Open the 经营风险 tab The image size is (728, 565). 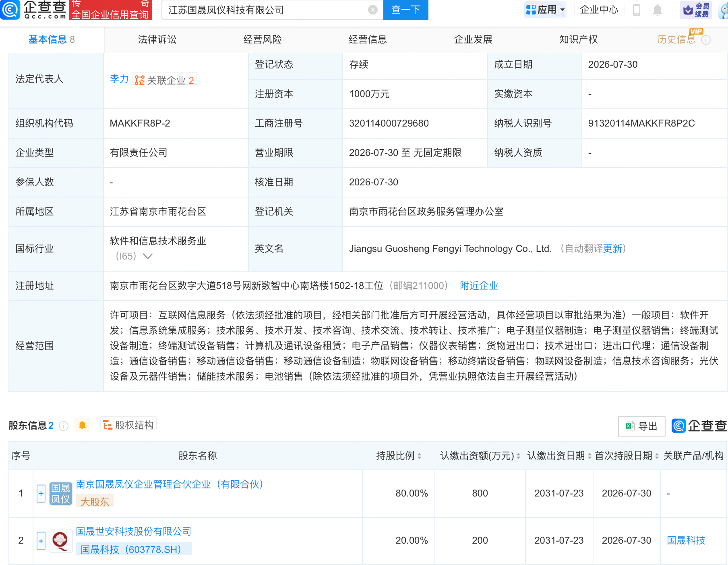[x=263, y=39]
